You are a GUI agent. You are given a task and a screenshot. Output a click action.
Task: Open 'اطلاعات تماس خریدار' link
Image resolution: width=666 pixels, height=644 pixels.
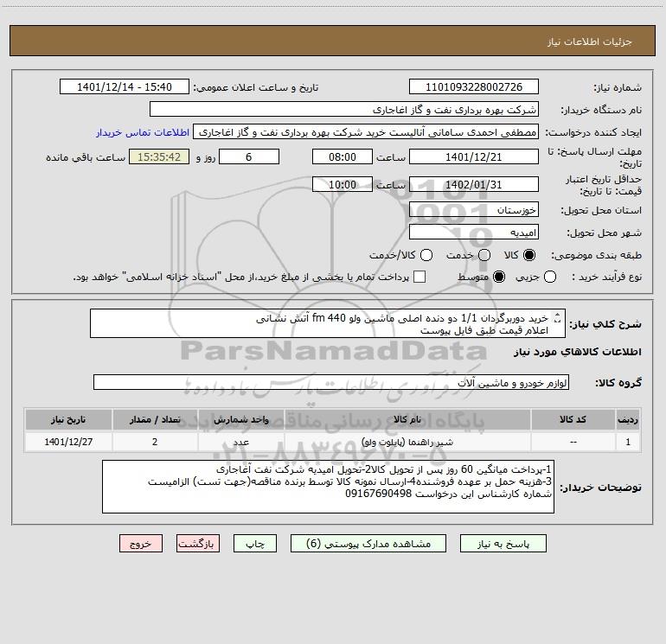(143, 132)
